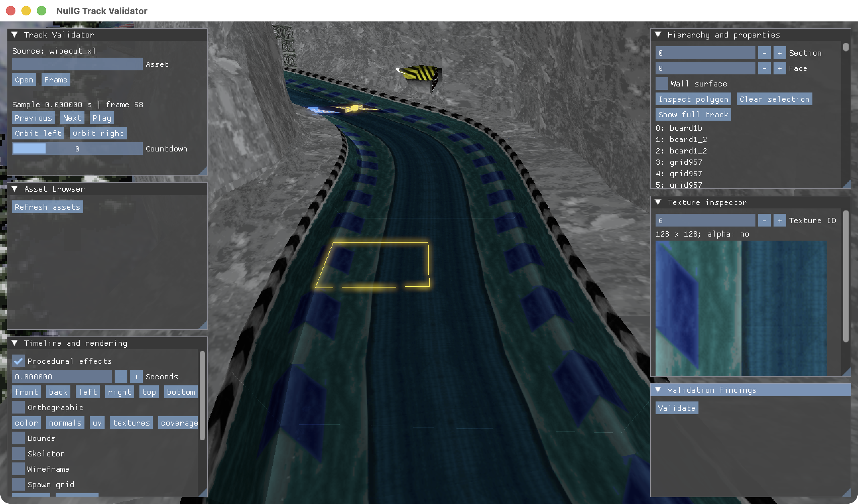Enable Orthographic projection checkbox
The width and height of the screenshot is (858, 504).
(18, 407)
